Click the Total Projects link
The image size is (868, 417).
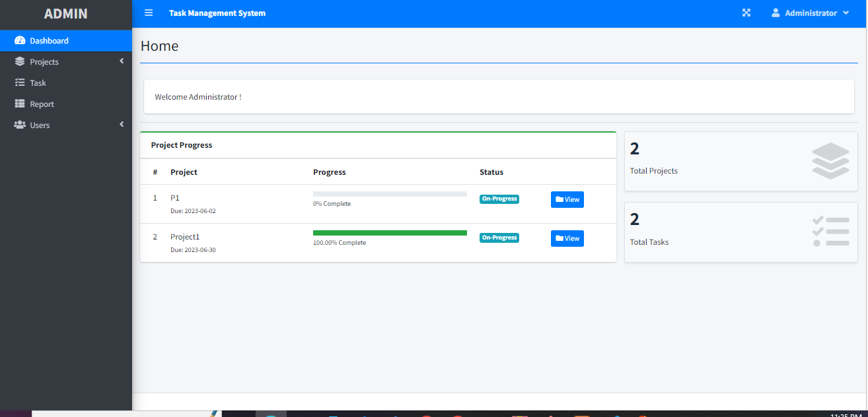click(653, 171)
